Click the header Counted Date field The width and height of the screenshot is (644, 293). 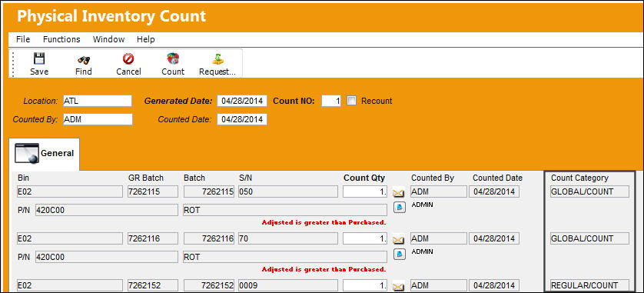242,119
